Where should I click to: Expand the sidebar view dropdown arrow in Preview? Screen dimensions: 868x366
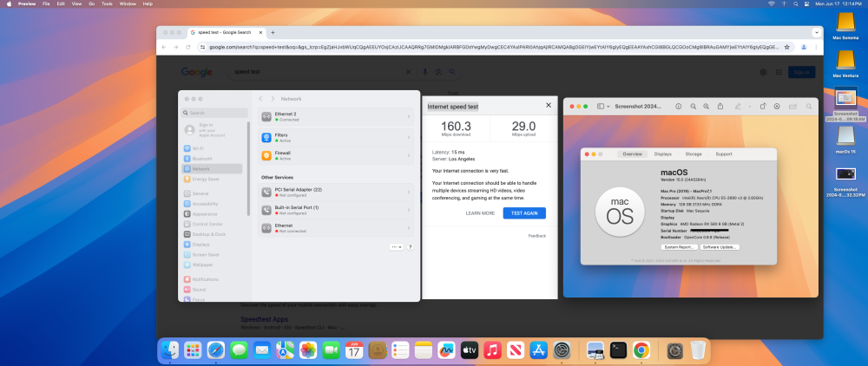(x=608, y=106)
